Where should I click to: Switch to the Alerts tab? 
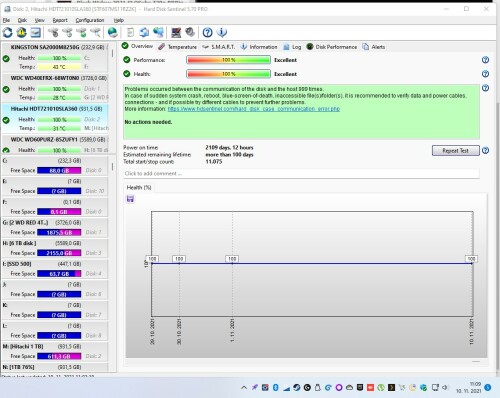(374, 47)
